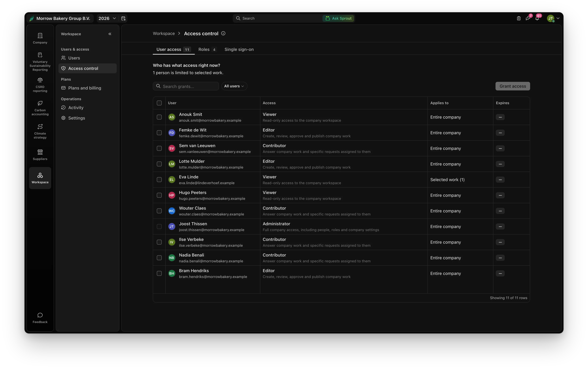
Task: Click the Search grants field
Action: (186, 86)
